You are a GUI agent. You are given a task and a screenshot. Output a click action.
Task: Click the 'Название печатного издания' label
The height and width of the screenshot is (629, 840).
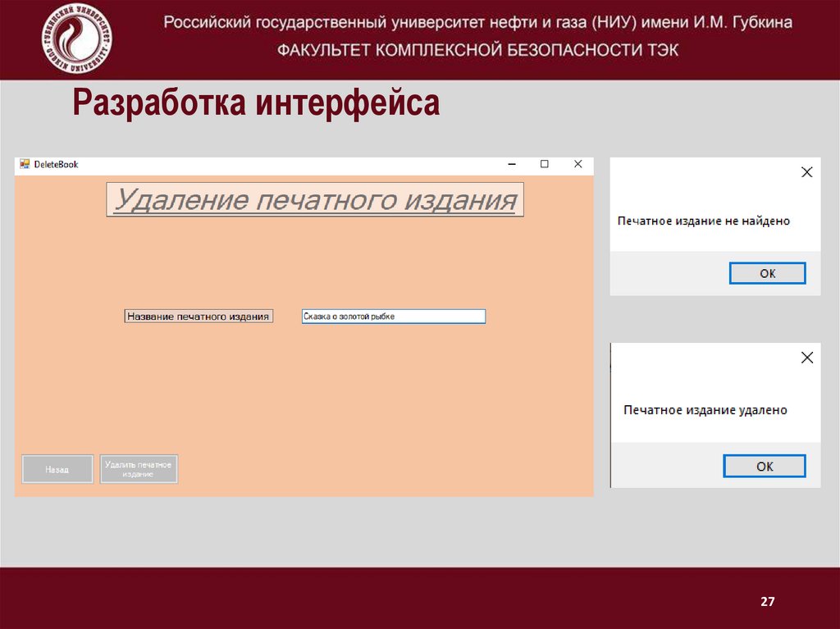(199, 316)
